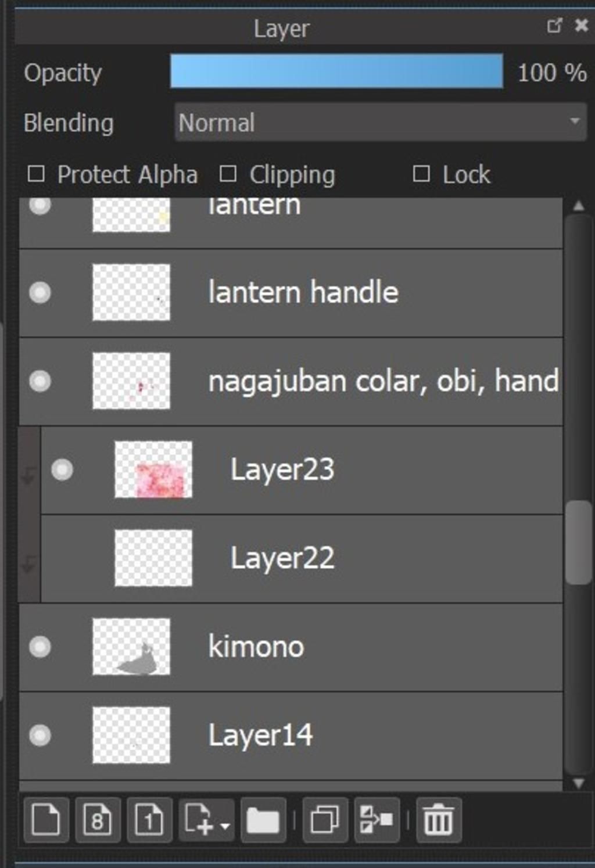Enable the Protect Alpha checkbox
The image size is (595, 868).
tap(36, 174)
